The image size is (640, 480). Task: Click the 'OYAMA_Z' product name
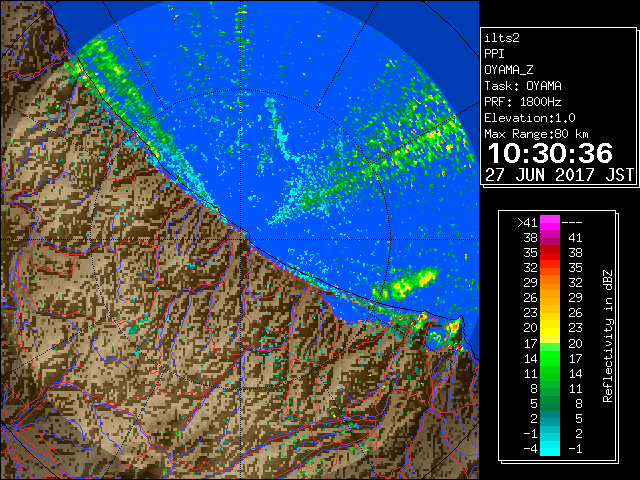[x=509, y=70]
